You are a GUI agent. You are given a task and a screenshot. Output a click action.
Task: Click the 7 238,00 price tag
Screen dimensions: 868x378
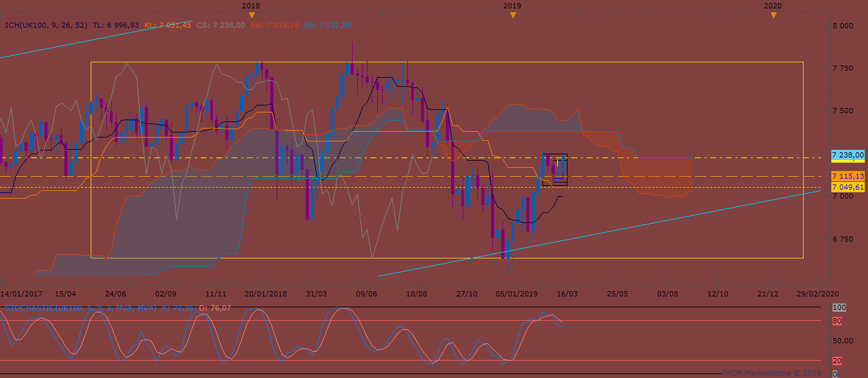pyautogui.click(x=847, y=156)
